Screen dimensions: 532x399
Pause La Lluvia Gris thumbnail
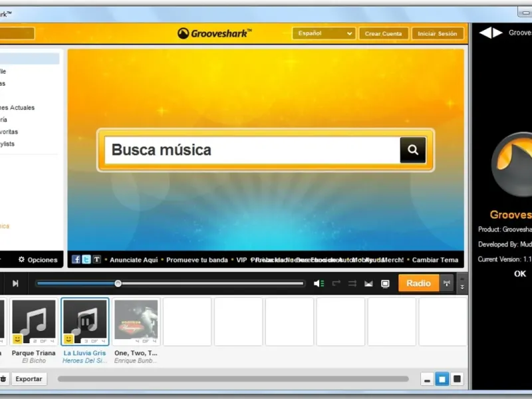85,322
